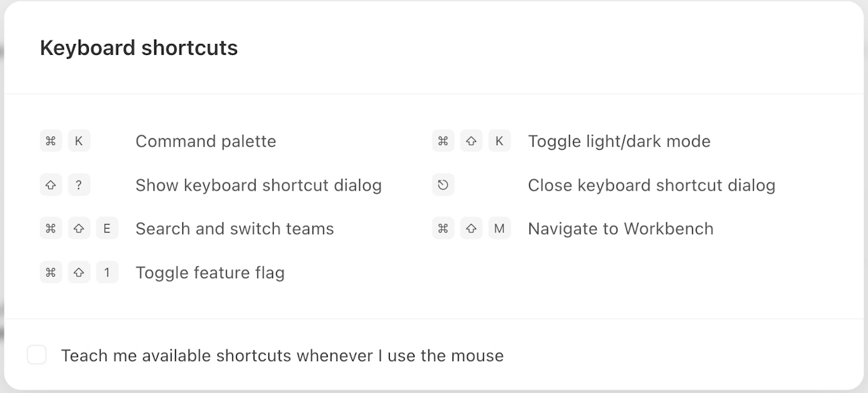The height and width of the screenshot is (393, 868).
Task: Click the 1 key for Toggle feature flag
Action: click(x=107, y=273)
